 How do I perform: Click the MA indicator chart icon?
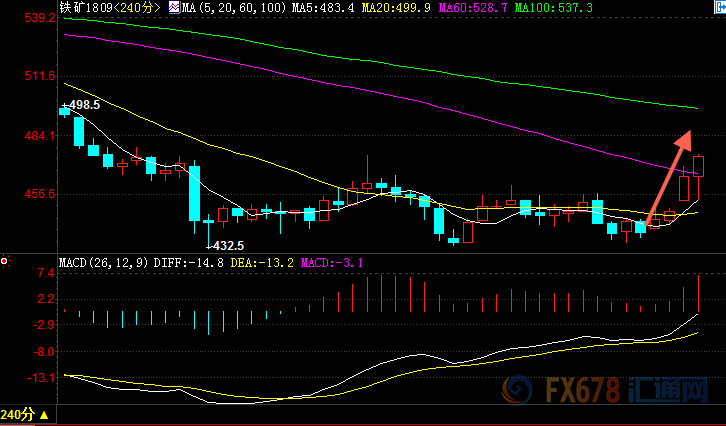point(174,7)
